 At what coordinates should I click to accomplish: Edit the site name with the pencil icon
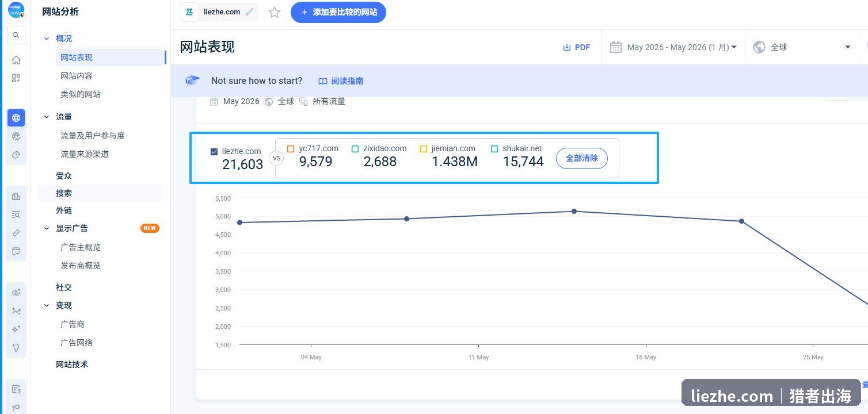coord(249,12)
